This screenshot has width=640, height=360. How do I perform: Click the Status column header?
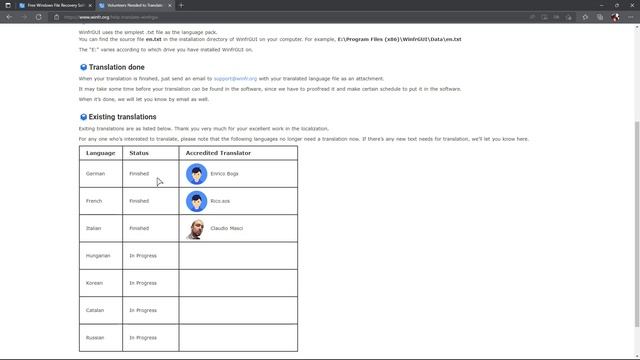[139, 153]
